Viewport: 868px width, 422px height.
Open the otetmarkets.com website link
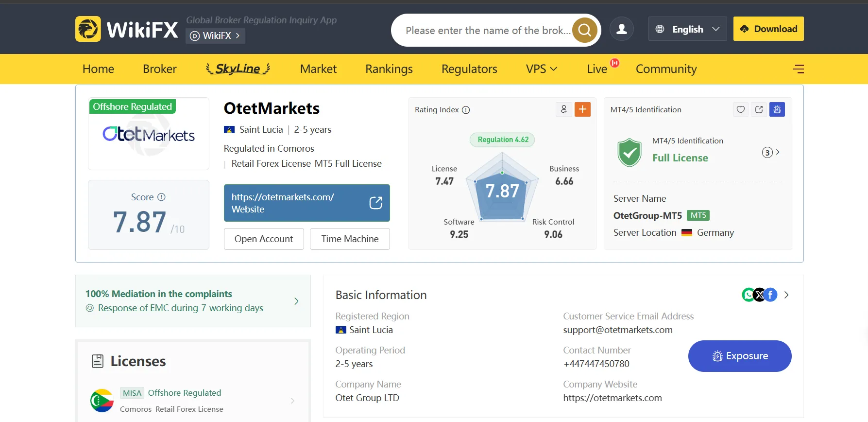[x=306, y=203]
